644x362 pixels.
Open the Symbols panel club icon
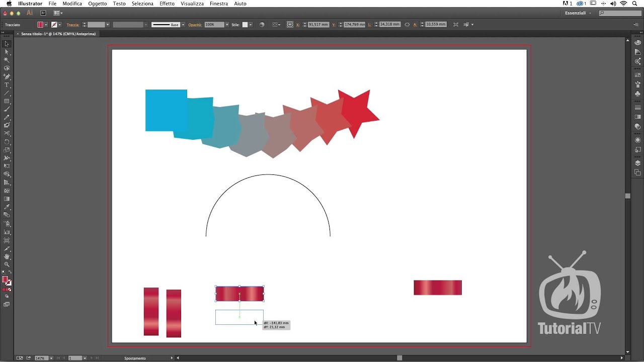pyautogui.click(x=637, y=94)
